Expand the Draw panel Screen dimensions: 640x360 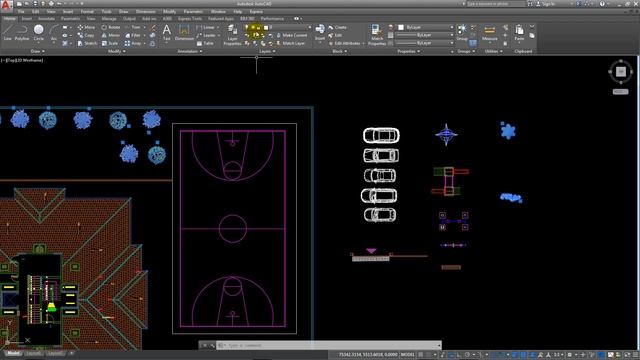[x=38, y=51]
